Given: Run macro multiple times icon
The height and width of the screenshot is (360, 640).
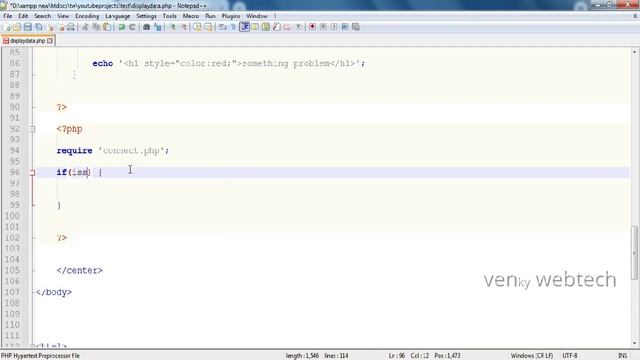Looking at the screenshot, I should [x=345, y=27].
